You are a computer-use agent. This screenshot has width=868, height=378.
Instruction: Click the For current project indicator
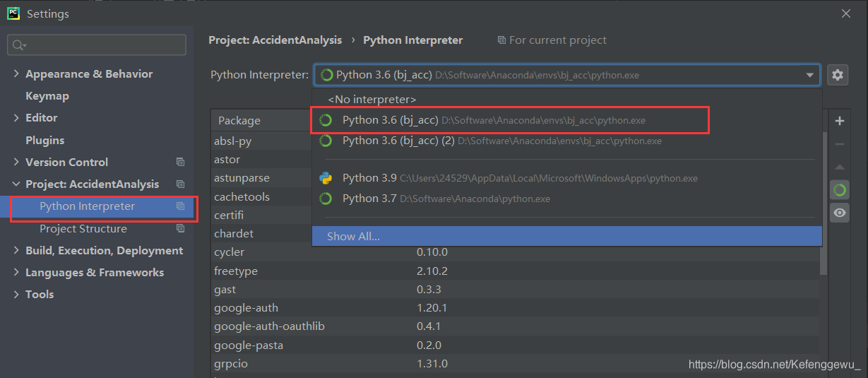(552, 40)
